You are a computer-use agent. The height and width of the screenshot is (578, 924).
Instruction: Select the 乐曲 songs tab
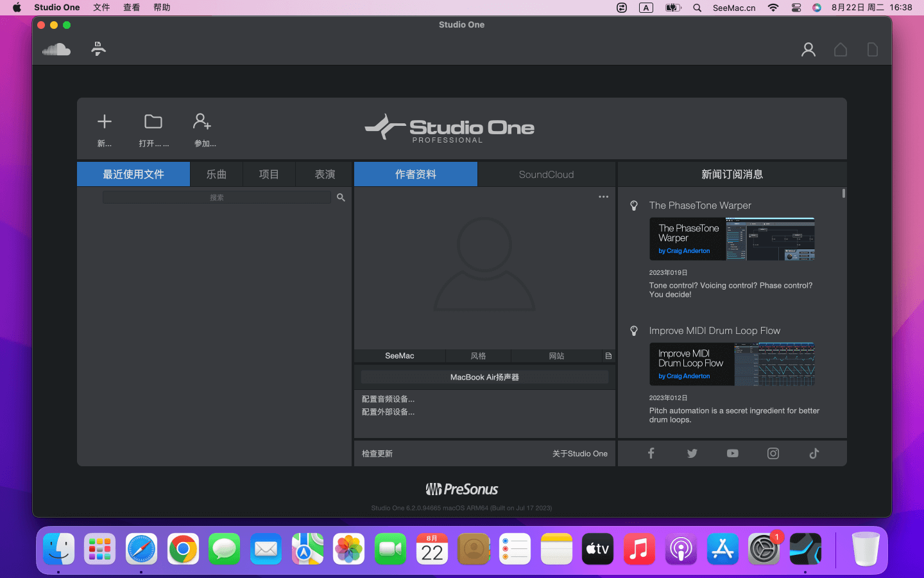point(216,175)
